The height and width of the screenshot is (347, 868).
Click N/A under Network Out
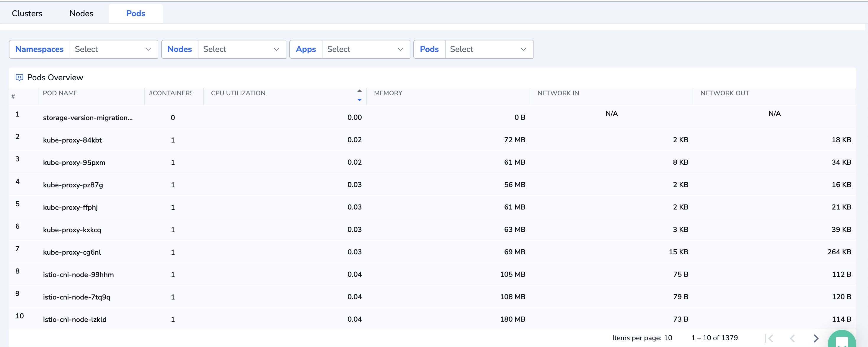[x=774, y=114]
